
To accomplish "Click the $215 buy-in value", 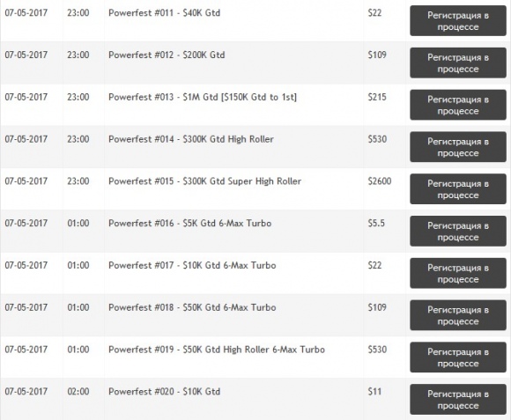I will click(377, 97).
